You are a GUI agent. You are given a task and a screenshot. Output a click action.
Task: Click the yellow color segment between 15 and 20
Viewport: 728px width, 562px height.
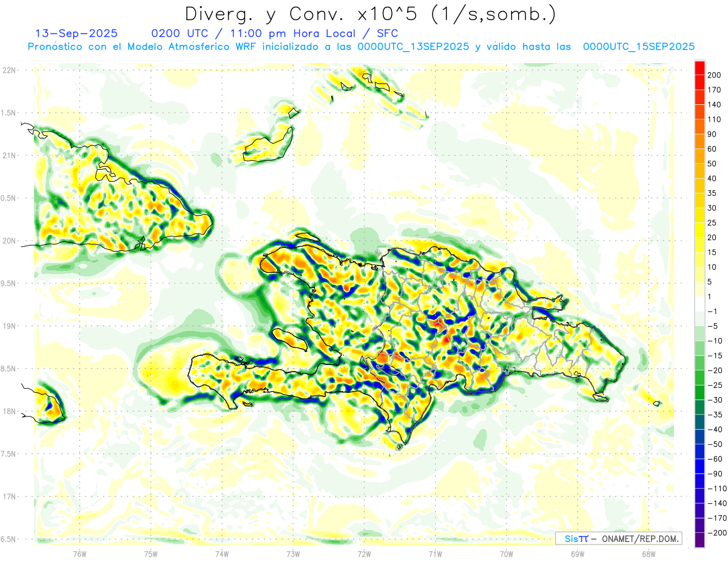click(x=699, y=245)
